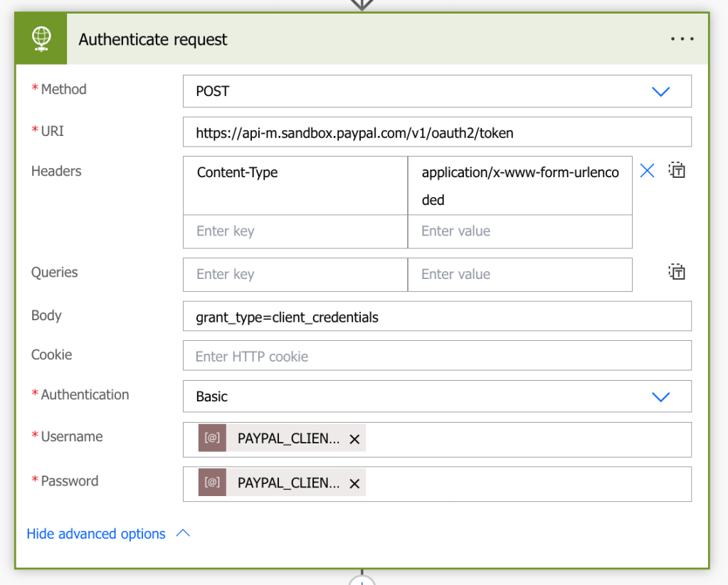The height and width of the screenshot is (585, 728).
Task: Click the Headers empty value field
Action: [x=519, y=231]
